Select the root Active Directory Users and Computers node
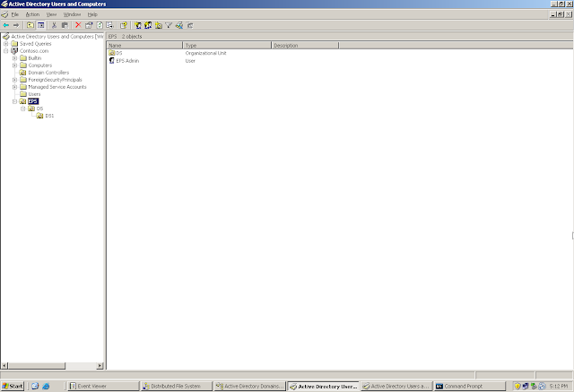Screen dimensions: 574x392 click(x=57, y=37)
